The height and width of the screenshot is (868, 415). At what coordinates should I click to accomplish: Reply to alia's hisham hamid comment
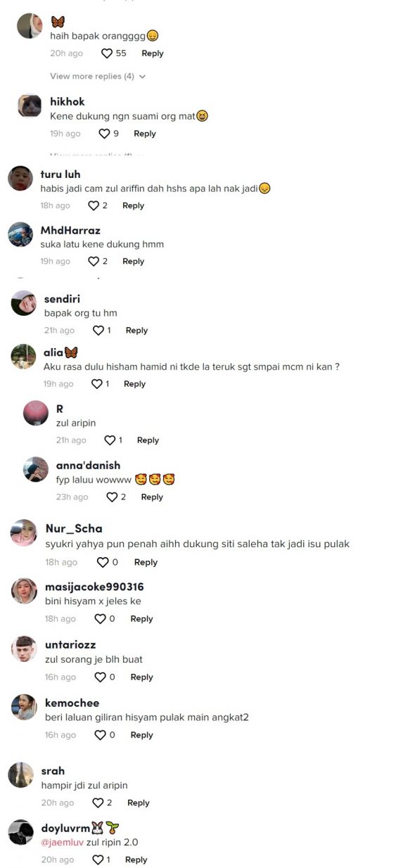coord(134,384)
